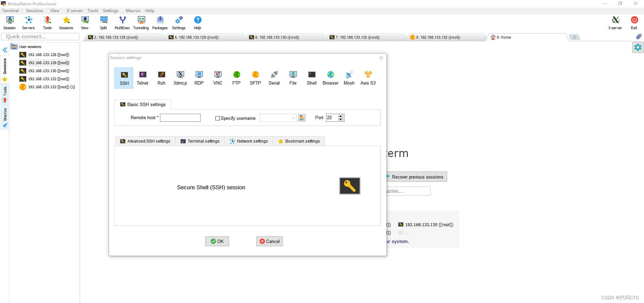Open the Servers toolbar button

[x=29, y=23]
